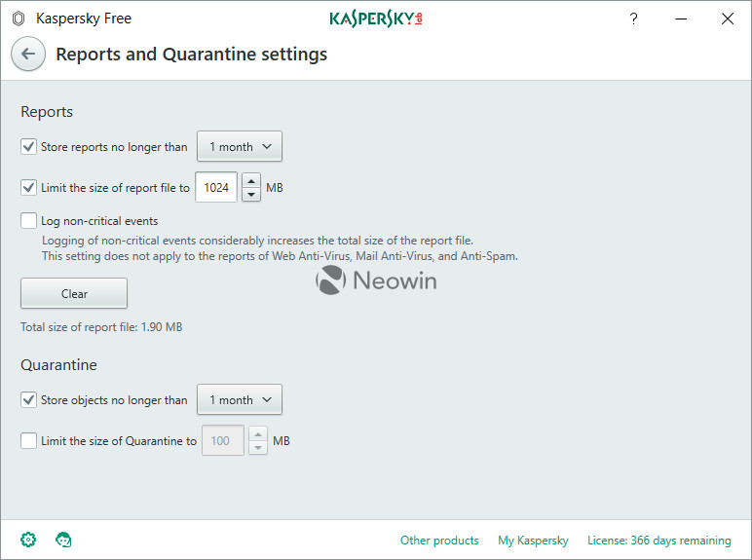Decrease report file size with down arrow
This screenshot has height=560, width=752.
[251, 194]
